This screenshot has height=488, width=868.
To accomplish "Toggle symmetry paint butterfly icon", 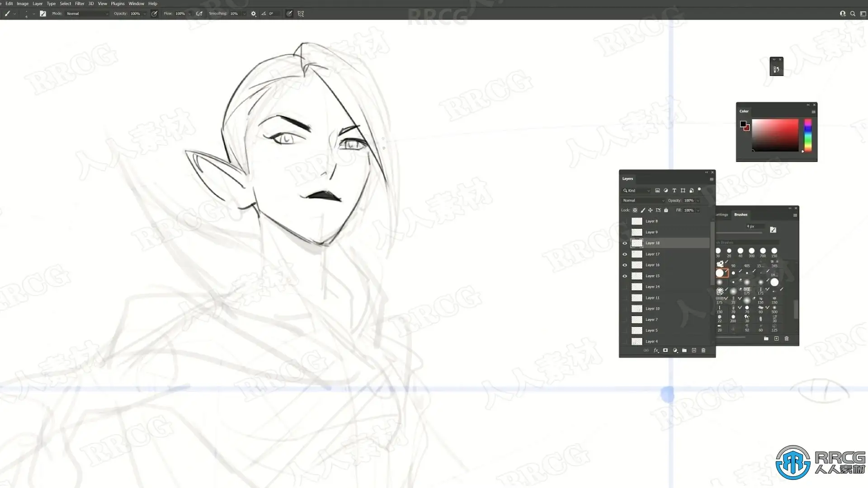I will [x=301, y=14].
